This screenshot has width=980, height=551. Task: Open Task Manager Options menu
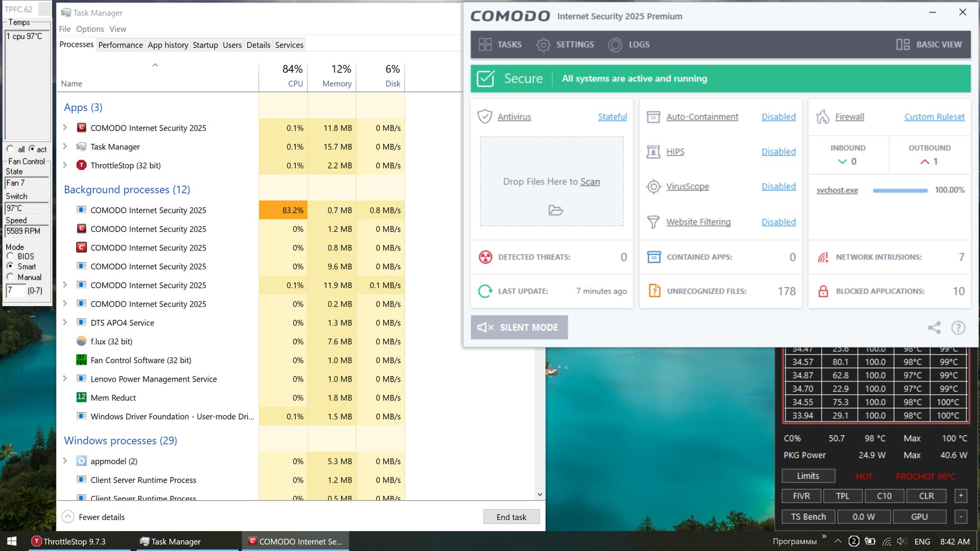(x=90, y=29)
